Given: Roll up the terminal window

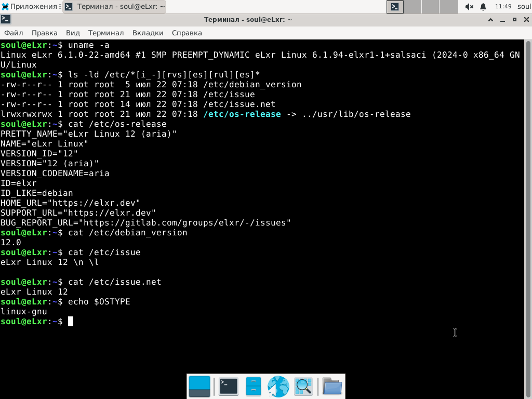Looking at the screenshot, I should coord(490,20).
